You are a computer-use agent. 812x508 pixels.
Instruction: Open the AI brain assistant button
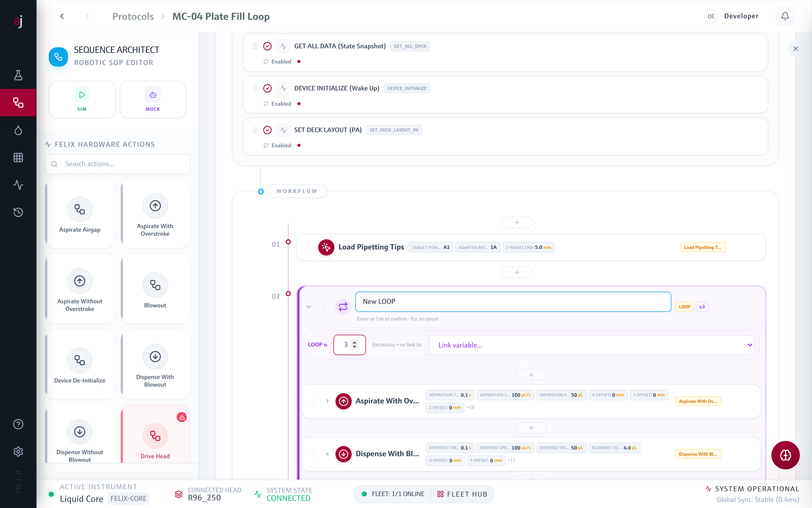[785, 455]
